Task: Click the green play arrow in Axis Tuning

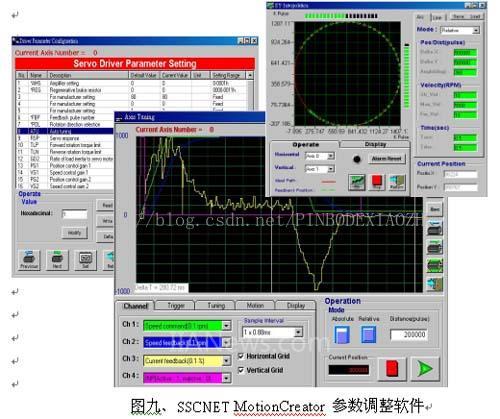Action: point(425,369)
